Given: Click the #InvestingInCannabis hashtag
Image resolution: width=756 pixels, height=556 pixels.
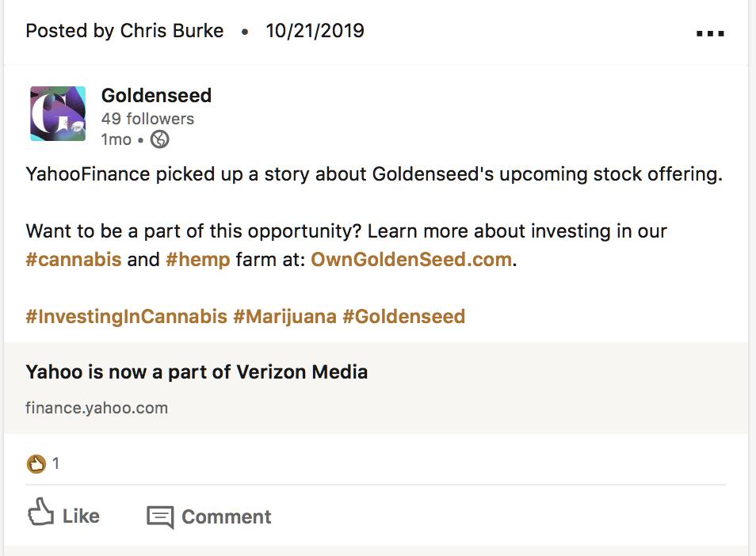Looking at the screenshot, I should (127, 317).
